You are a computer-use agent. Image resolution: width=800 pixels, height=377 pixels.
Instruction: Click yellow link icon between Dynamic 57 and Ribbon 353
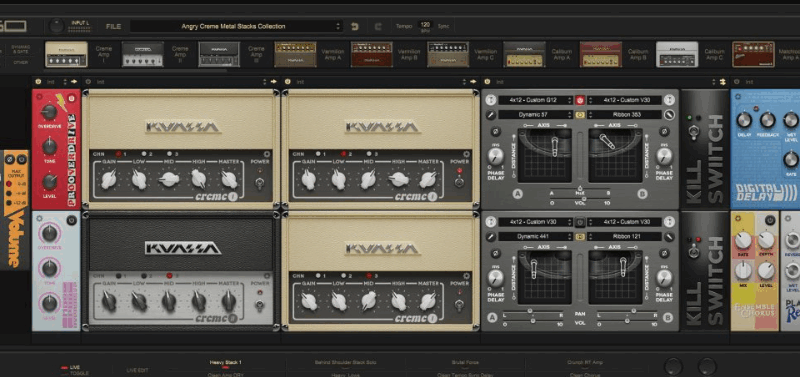coord(580,115)
